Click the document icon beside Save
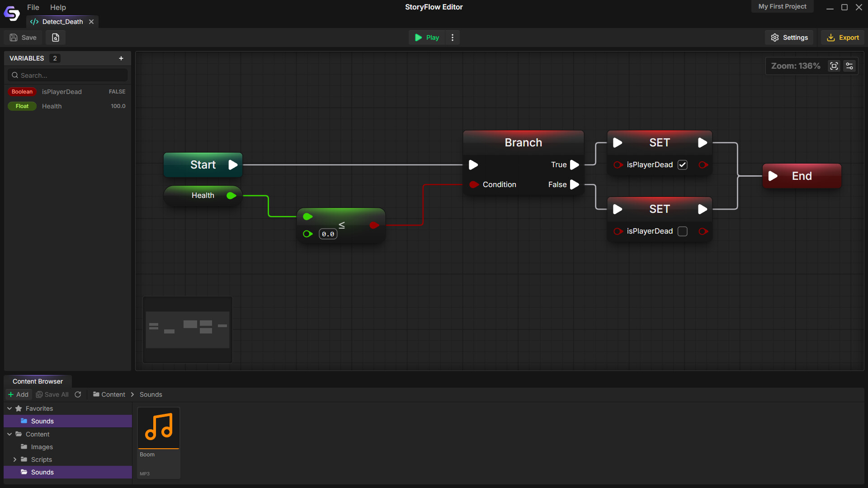The image size is (868, 488). click(55, 38)
